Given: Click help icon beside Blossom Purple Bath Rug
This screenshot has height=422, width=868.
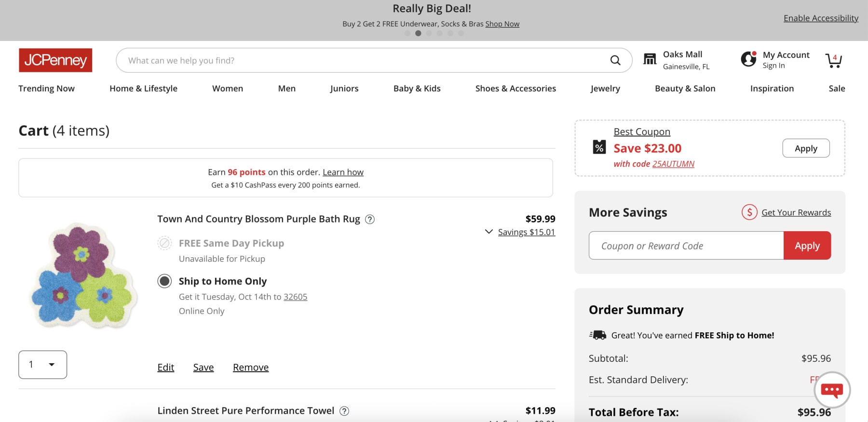Looking at the screenshot, I should click(x=370, y=220).
